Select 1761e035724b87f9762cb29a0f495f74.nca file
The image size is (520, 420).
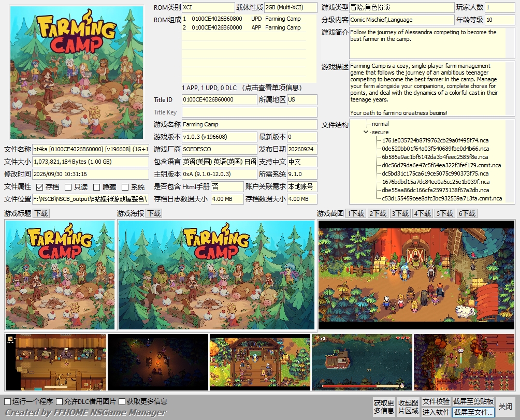[435, 140]
